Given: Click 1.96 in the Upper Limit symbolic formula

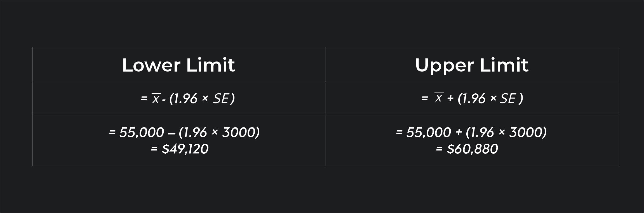Looking at the screenshot, I should [474, 99].
